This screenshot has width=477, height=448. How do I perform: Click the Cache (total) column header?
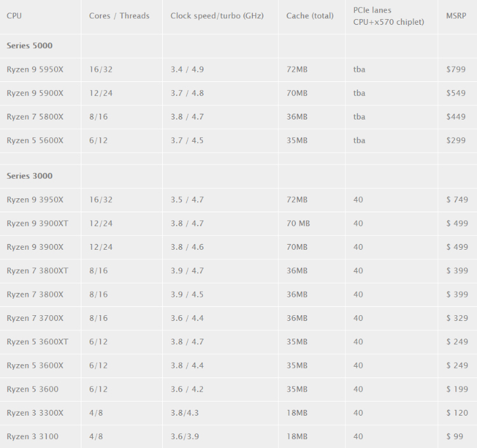pos(310,16)
